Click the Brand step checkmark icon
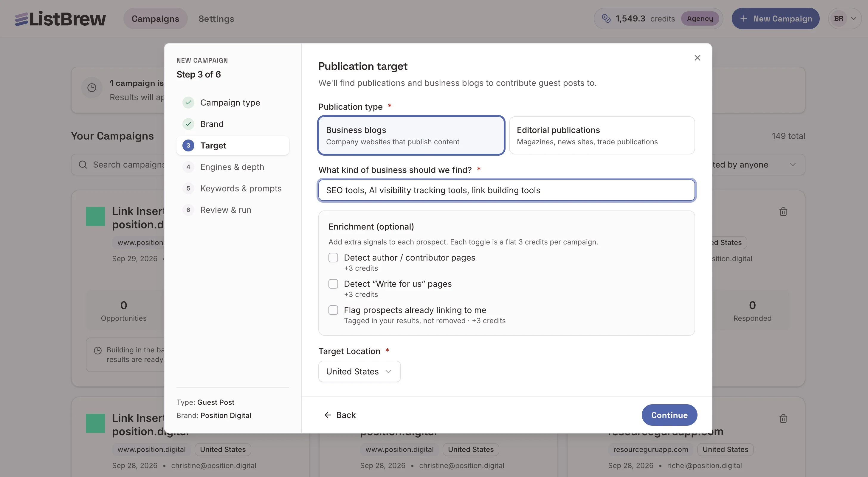 pyautogui.click(x=188, y=124)
